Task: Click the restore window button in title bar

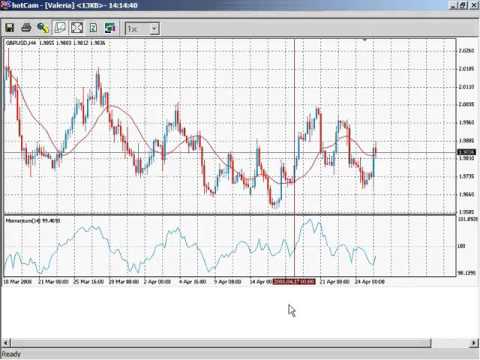Action: pos(463,5)
